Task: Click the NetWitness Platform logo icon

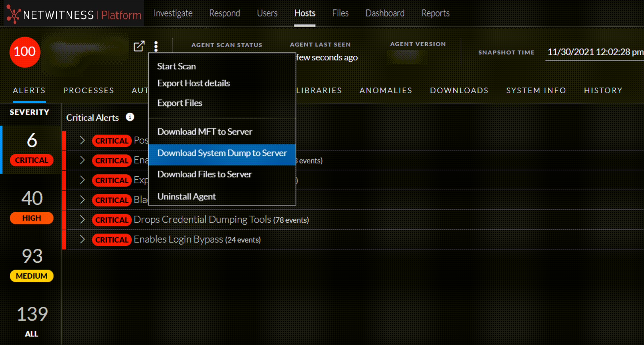Action: (x=13, y=14)
